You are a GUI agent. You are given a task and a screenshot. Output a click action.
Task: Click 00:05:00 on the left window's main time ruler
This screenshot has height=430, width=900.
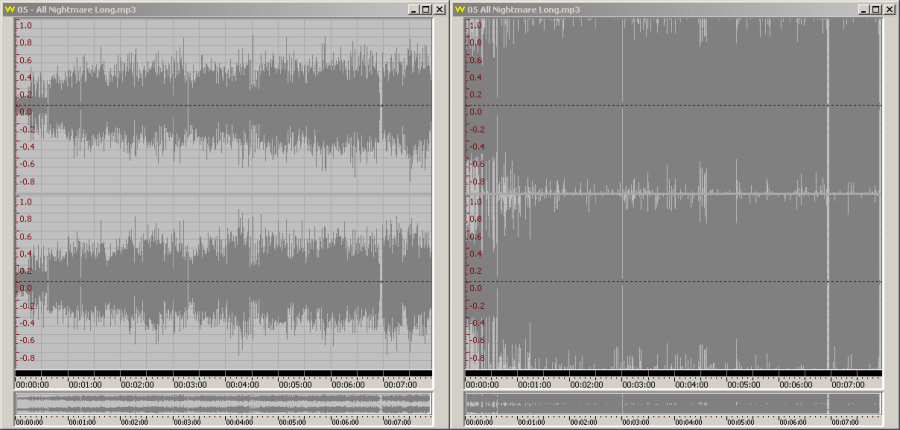295,383
